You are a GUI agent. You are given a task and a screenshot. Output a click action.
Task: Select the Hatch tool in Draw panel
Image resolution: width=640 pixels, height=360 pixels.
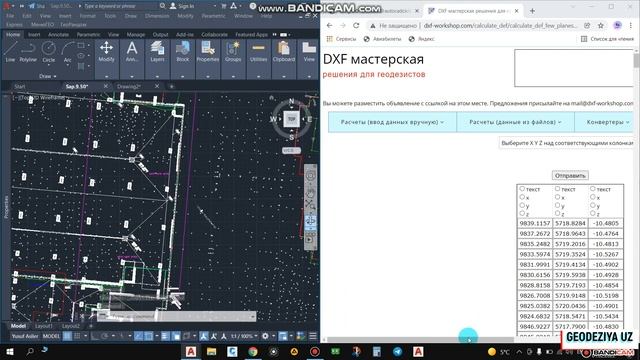81,66
